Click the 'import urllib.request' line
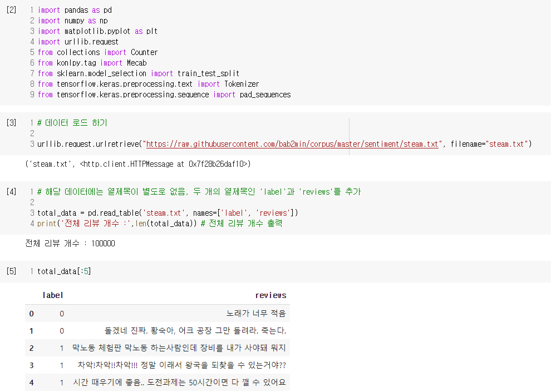This screenshot has height=392, width=551. point(78,42)
